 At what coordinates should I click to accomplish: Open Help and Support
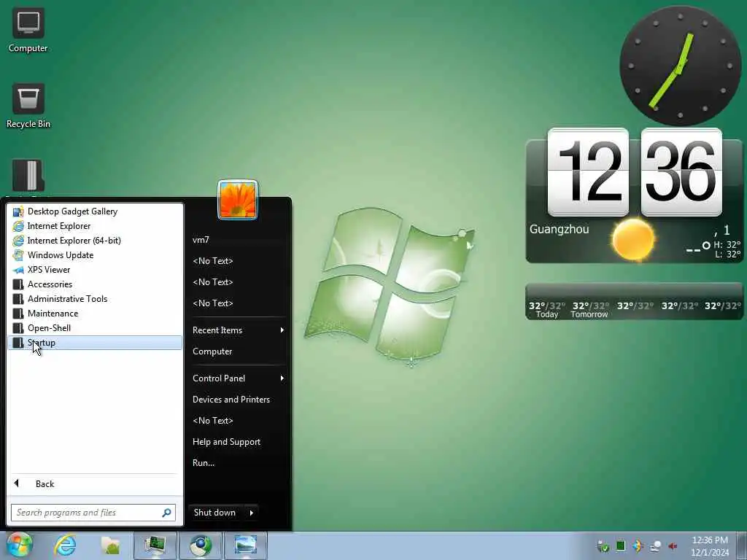tap(238, 442)
